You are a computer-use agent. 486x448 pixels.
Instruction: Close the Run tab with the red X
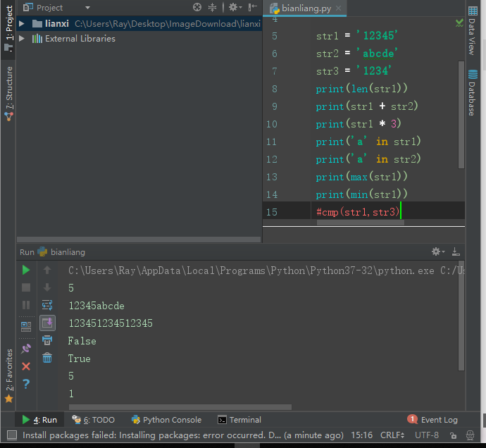26,366
